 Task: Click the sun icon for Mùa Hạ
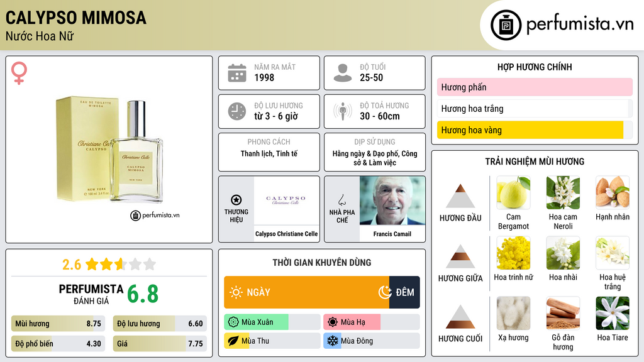333,322
